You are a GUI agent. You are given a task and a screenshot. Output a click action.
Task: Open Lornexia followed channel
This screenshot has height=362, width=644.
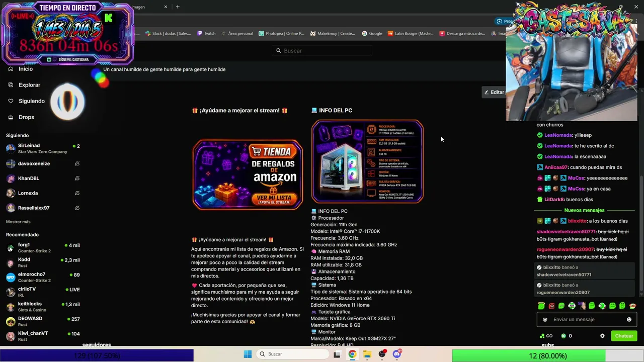click(43, 193)
